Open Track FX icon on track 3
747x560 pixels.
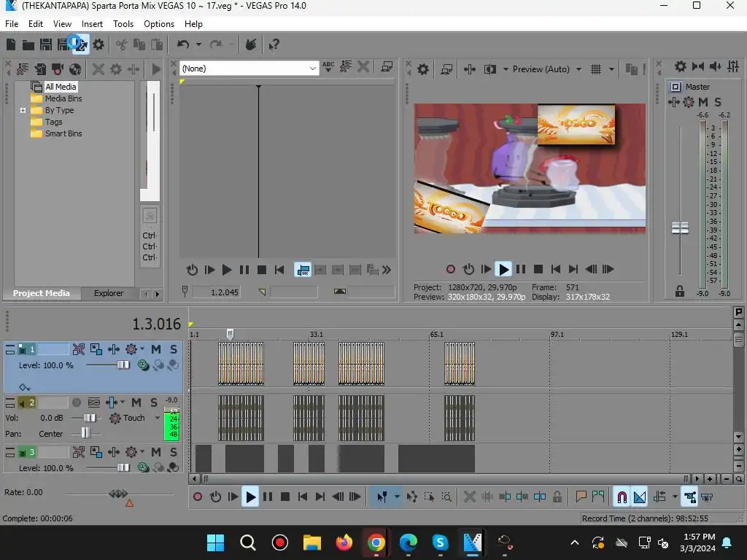click(131, 452)
